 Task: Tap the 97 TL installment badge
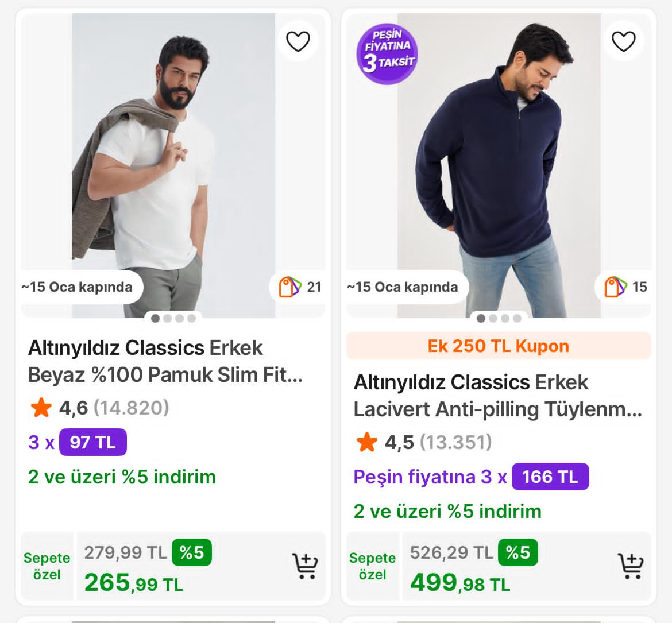(x=92, y=442)
